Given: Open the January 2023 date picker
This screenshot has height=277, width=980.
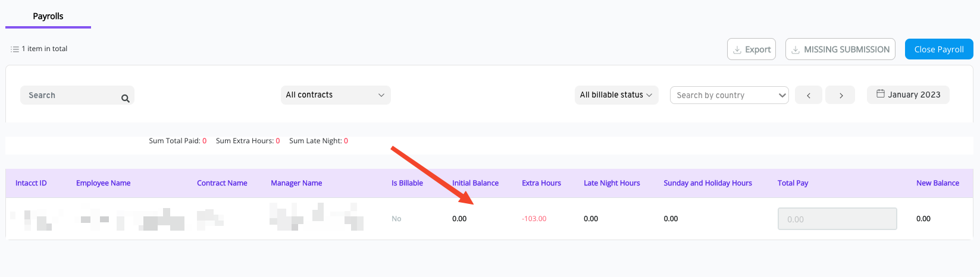Looking at the screenshot, I should tap(908, 95).
